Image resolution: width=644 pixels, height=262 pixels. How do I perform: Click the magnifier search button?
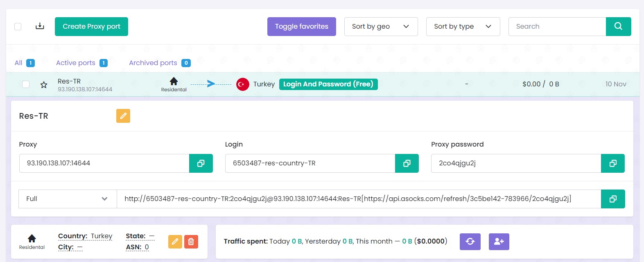pyautogui.click(x=618, y=26)
